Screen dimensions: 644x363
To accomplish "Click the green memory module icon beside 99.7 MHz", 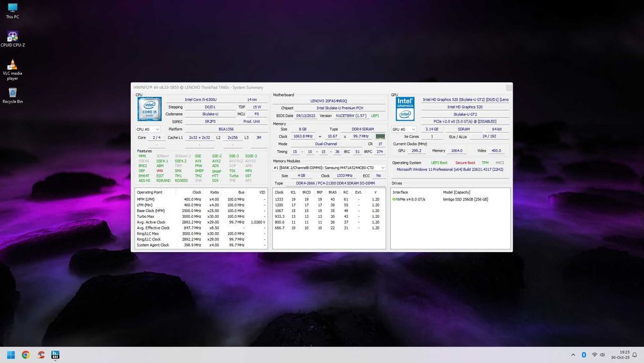I will point(381,136).
